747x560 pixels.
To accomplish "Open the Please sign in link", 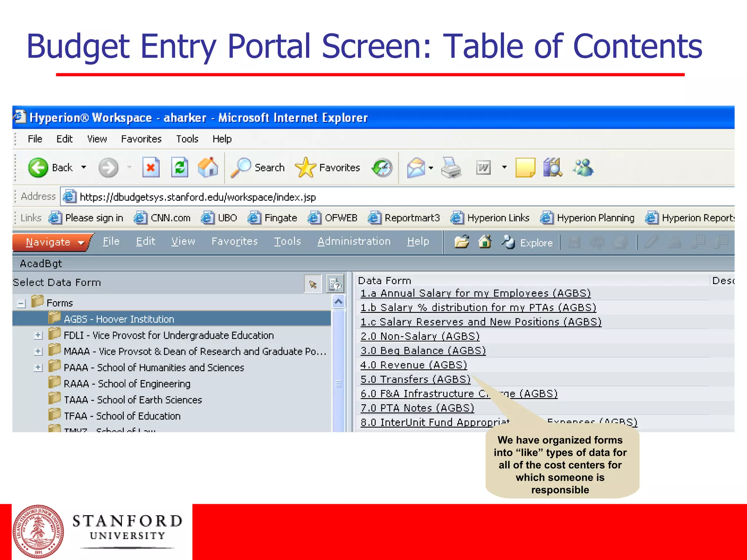I will click(x=86, y=218).
